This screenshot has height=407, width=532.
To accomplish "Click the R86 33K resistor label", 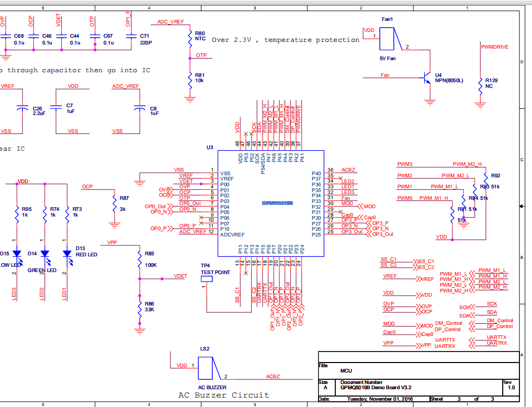I will [149, 307].
